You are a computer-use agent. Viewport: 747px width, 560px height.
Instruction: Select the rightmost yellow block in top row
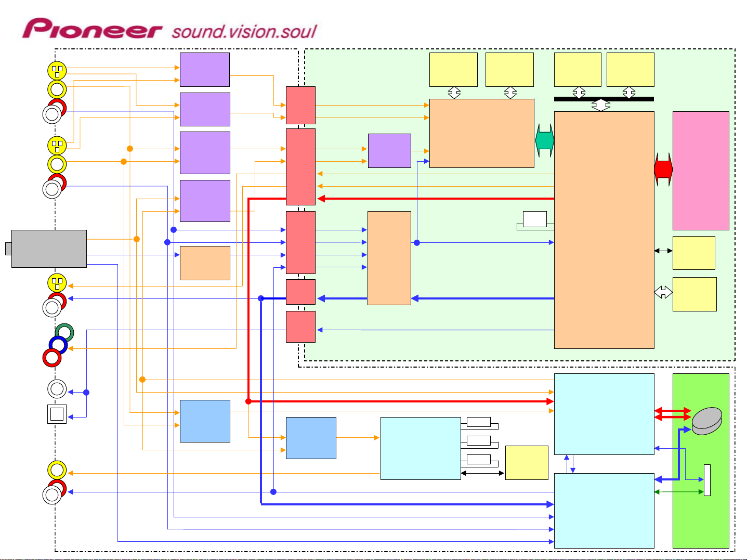tap(630, 70)
